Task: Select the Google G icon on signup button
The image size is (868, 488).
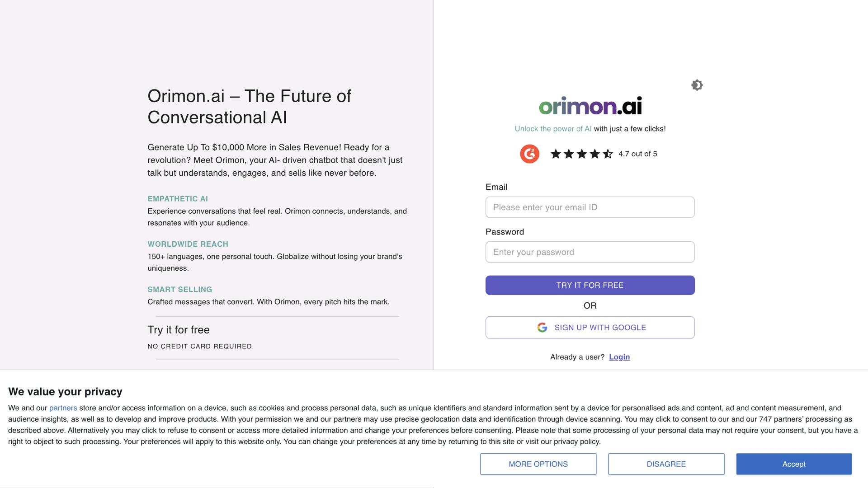Action: [542, 327]
